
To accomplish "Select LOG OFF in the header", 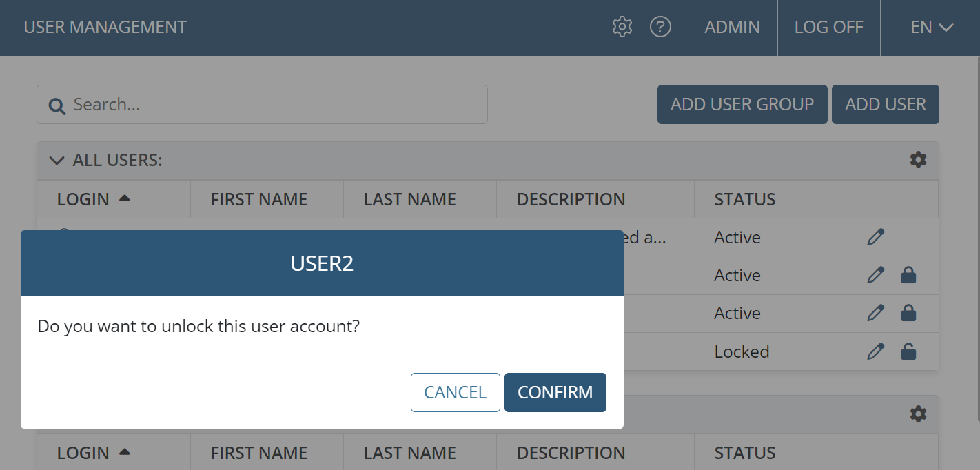I will point(828,27).
